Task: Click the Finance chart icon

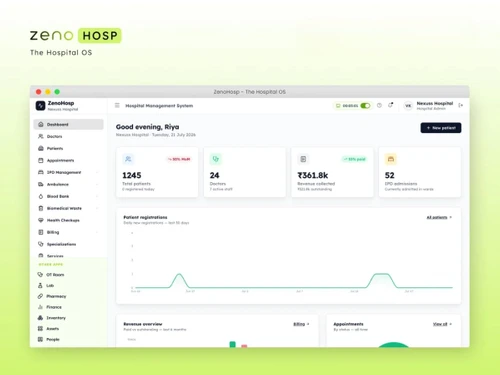Action: (x=40, y=307)
